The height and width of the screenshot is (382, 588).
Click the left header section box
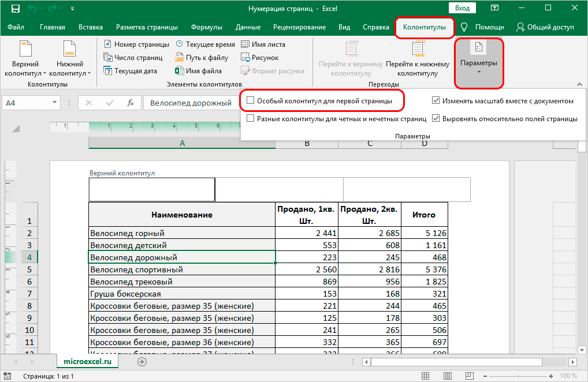click(x=152, y=189)
